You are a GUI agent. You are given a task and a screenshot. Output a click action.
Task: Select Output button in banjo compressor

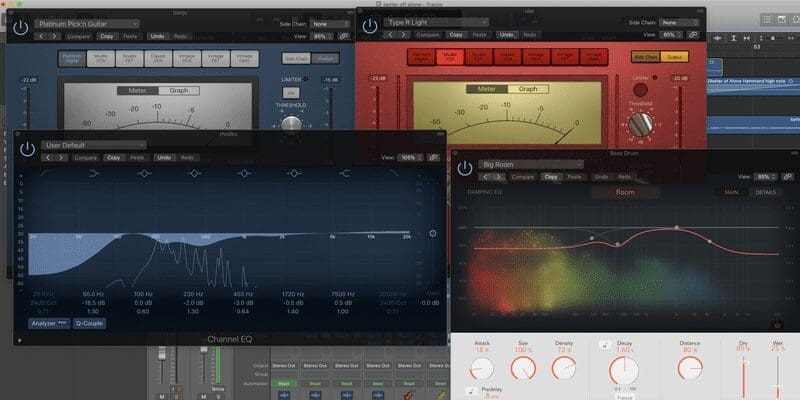tap(325, 58)
